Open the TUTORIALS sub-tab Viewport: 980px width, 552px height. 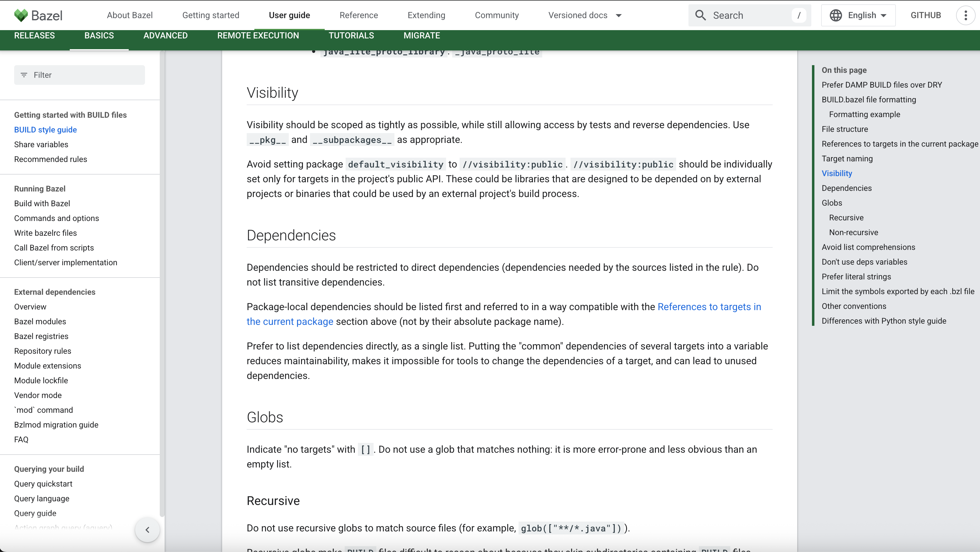pos(351,35)
